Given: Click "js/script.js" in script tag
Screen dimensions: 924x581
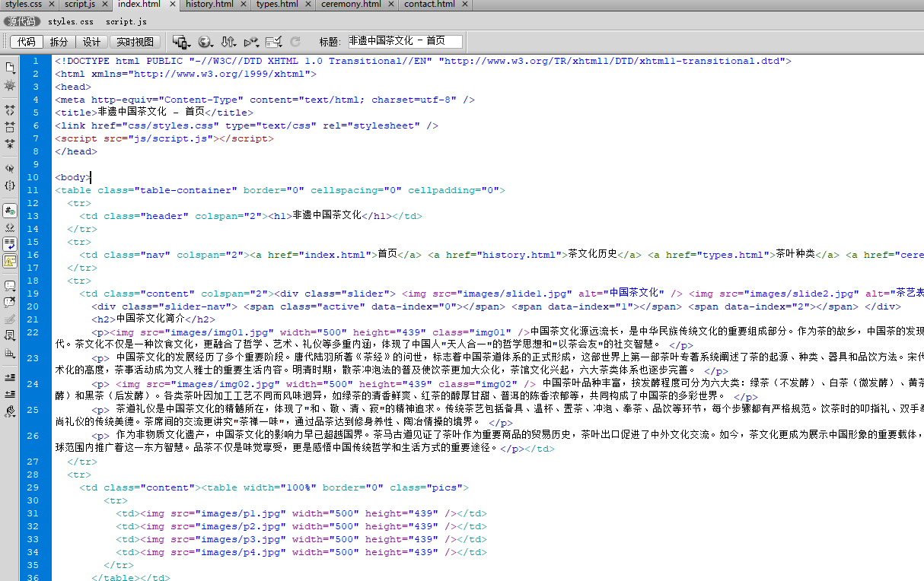Looking at the screenshot, I should tap(174, 138).
